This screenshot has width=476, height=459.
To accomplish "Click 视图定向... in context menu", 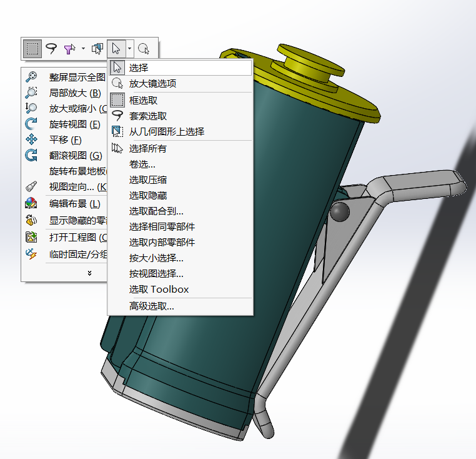I will pyautogui.click(x=78, y=186).
